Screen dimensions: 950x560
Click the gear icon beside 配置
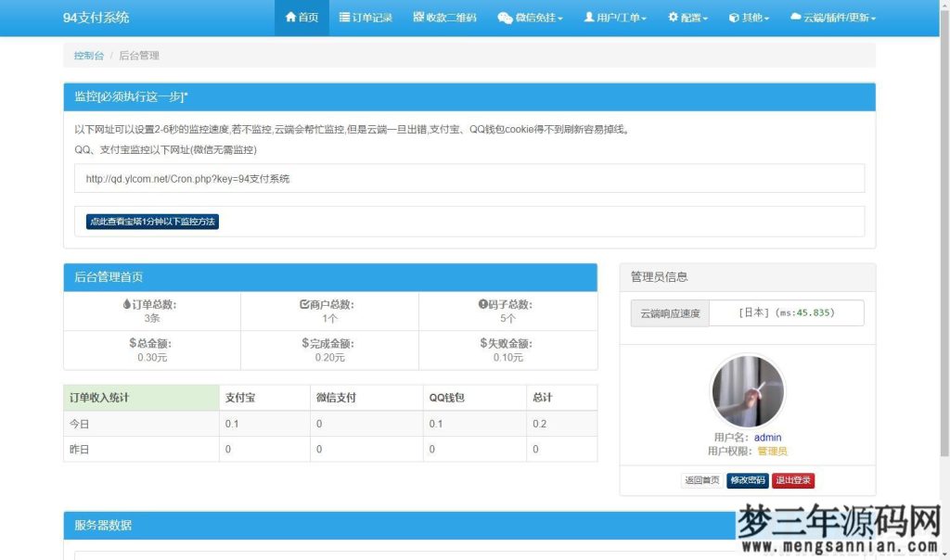[x=672, y=17]
